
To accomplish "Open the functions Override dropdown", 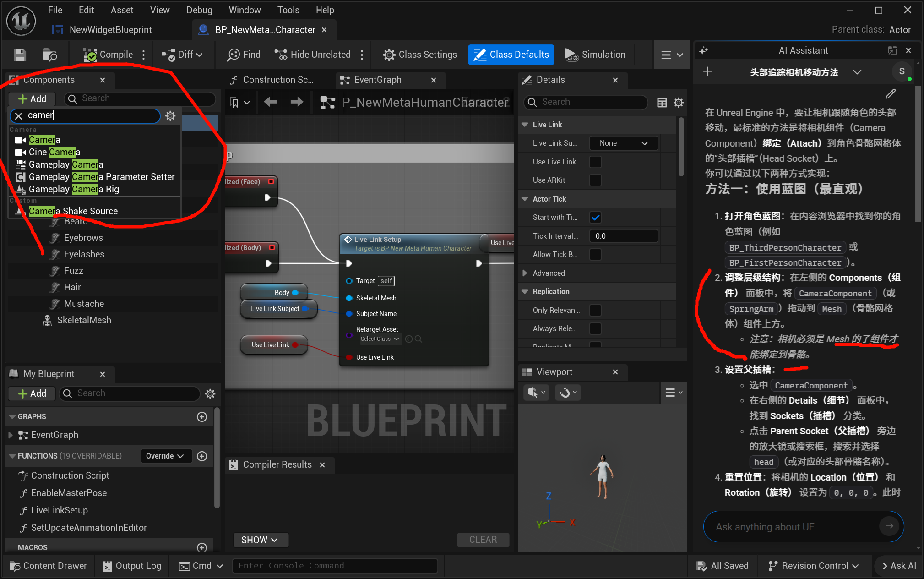I will (165, 456).
